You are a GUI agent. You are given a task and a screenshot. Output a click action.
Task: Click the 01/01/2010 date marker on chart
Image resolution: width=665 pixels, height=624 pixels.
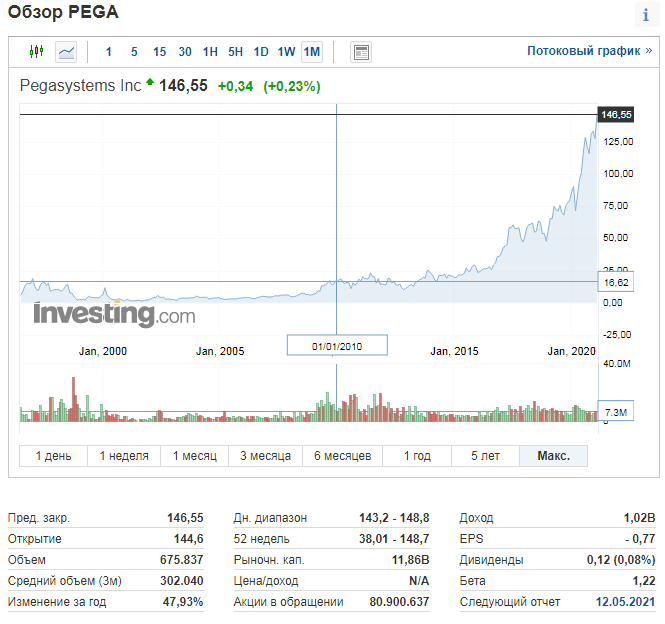click(336, 346)
